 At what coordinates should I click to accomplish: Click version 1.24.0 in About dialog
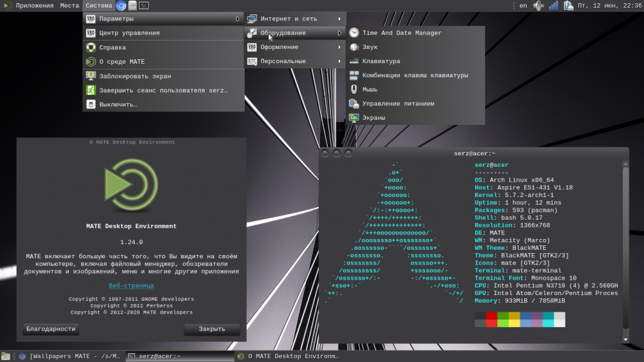coord(131,242)
